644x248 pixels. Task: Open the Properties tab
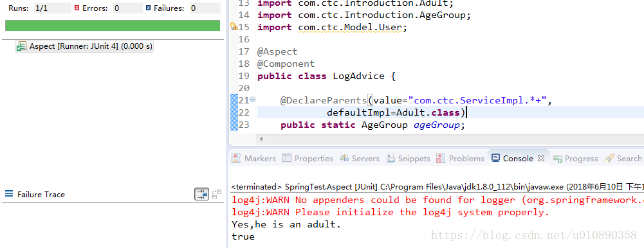[x=308, y=159]
